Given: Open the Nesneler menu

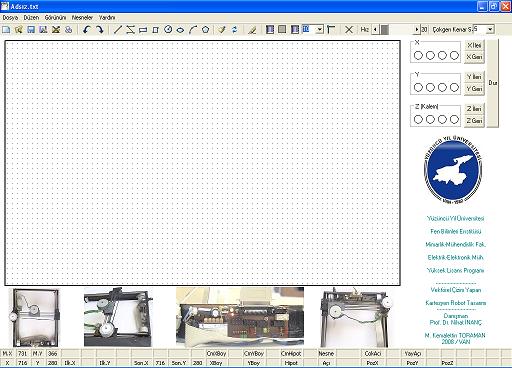Looking at the screenshot, I should coord(82,18).
